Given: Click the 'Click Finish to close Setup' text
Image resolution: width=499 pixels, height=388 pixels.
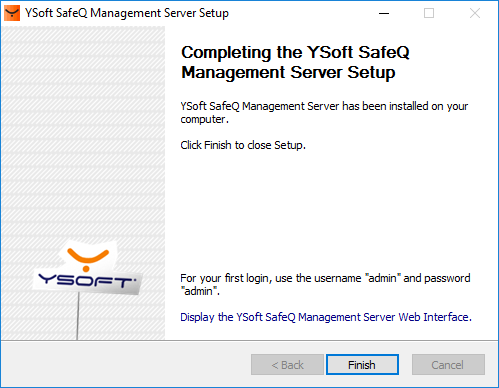Looking at the screenshot, I should point(243,145).
